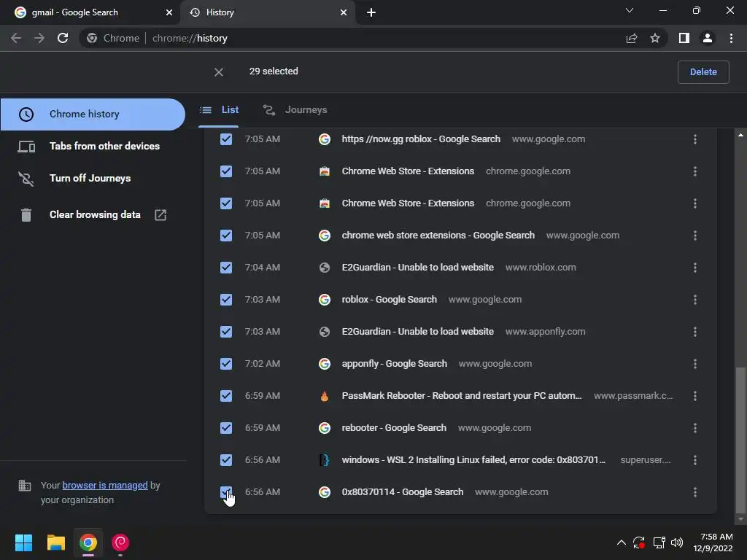The image size is (747, 560).
Task: Click the globe favicon on www.roblox.com row
Action: [325, 268]
